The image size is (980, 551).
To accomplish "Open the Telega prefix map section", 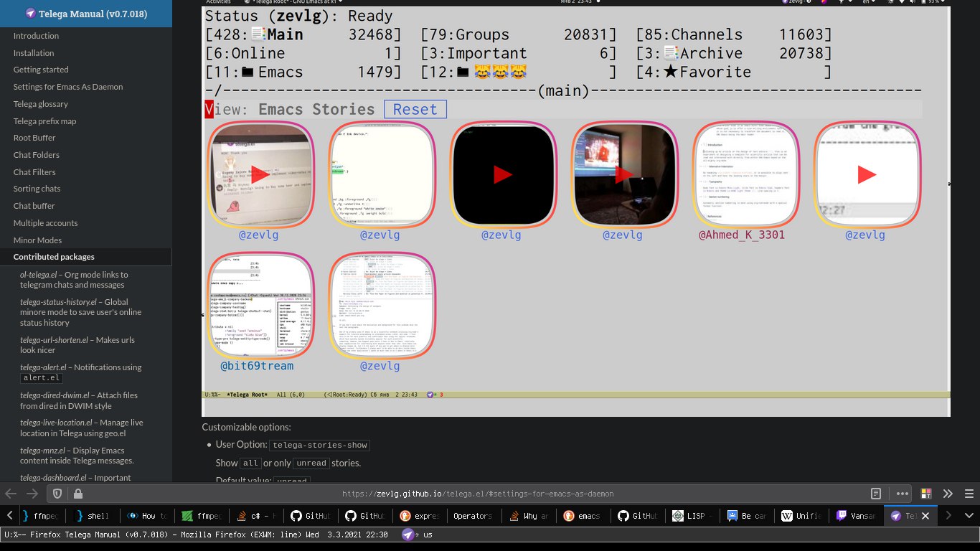I will tap(44, 121).
